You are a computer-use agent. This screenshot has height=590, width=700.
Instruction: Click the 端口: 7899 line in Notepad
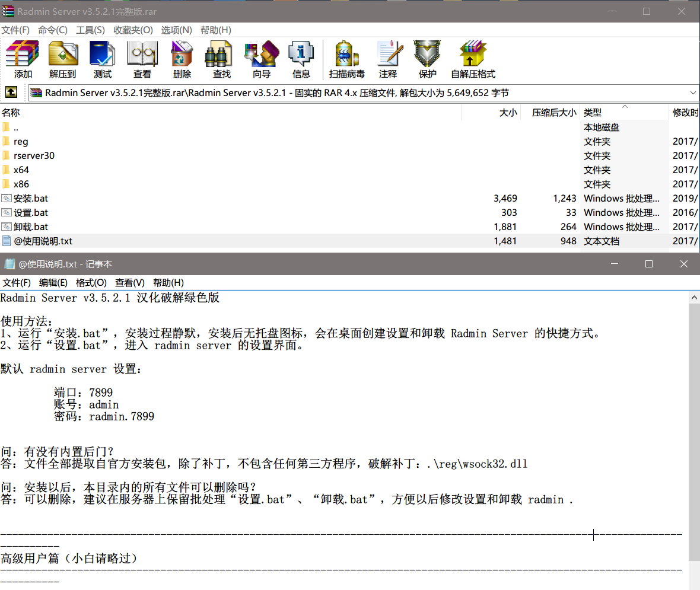coord(84,393)
